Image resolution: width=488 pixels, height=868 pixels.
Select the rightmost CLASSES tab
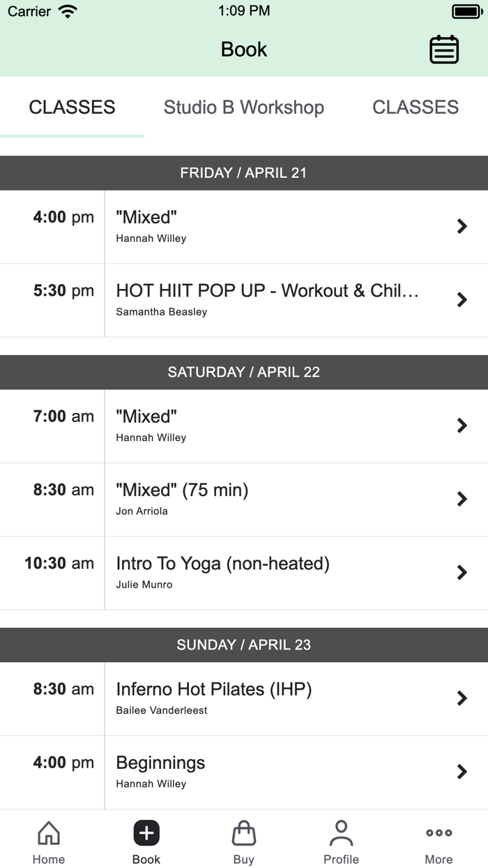[x=415, y=107]
